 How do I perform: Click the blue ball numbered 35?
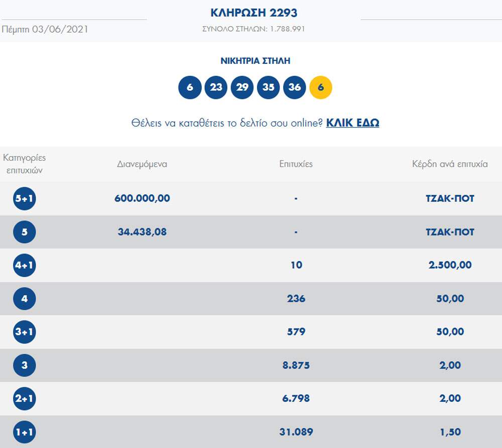tap(269, 87)
